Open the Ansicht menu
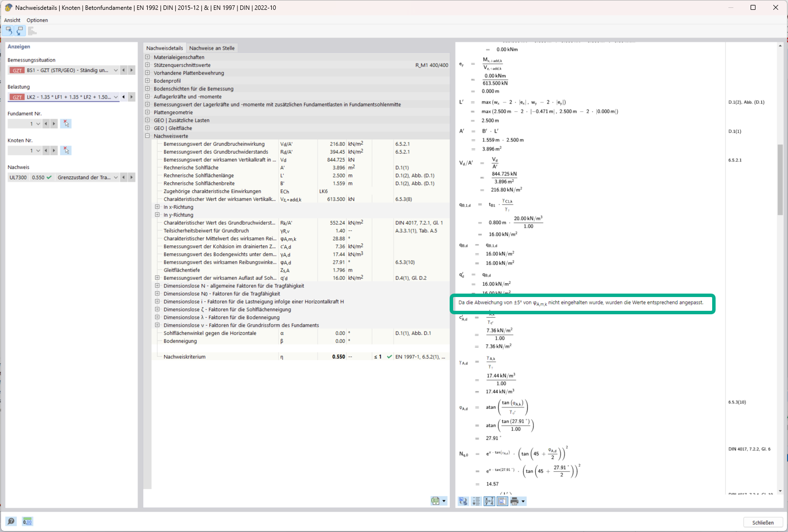The width and height of the screenshot is (788, 532). pyautogui.click(x=12, y=20)
